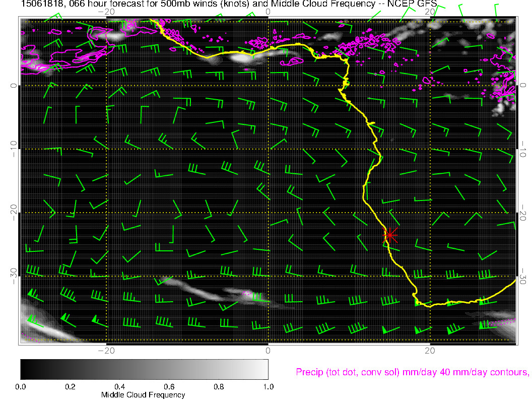Click the 0.6 tick label under the colorbar
The height and width of the screenshot is (411, 532).
coord(169,387)
